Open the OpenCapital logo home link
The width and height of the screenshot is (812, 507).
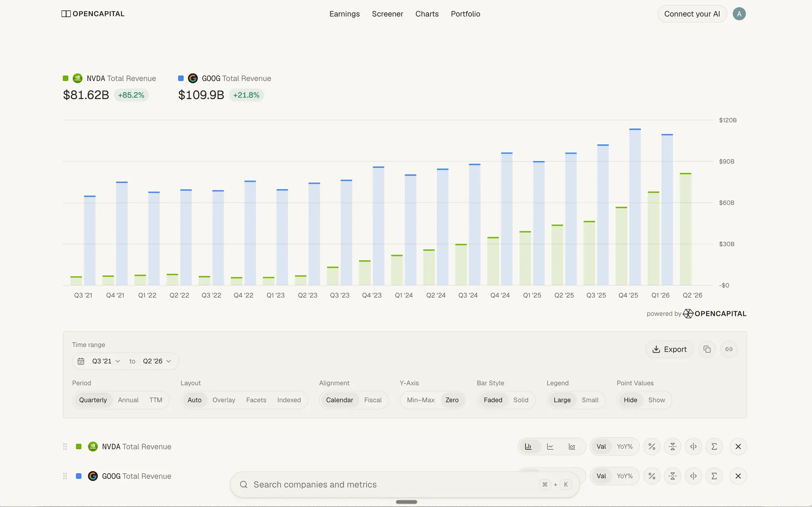[93, 14]
